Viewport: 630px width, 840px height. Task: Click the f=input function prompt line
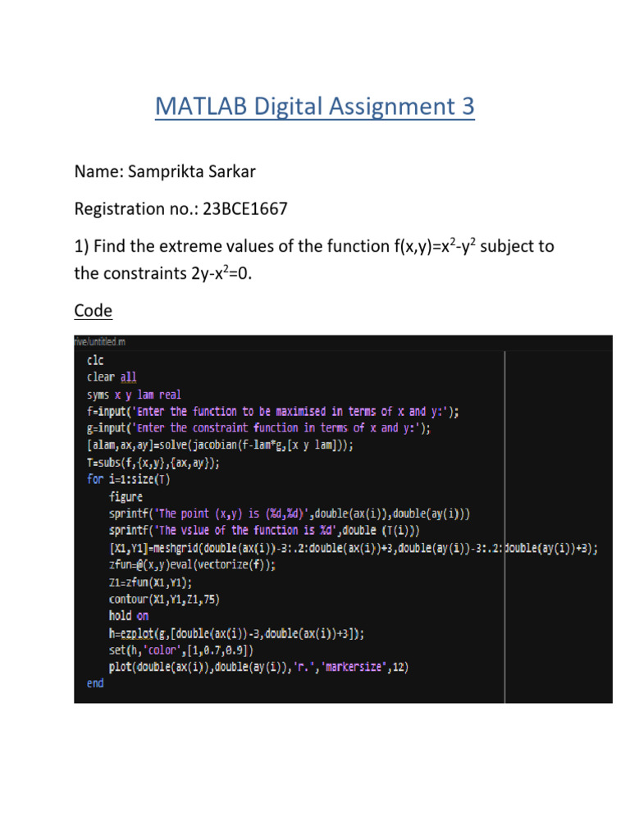click(x=272, y=411)
